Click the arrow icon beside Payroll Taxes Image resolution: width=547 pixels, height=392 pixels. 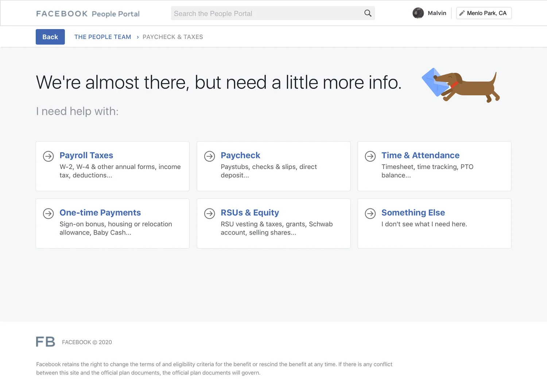pos(49,156)
